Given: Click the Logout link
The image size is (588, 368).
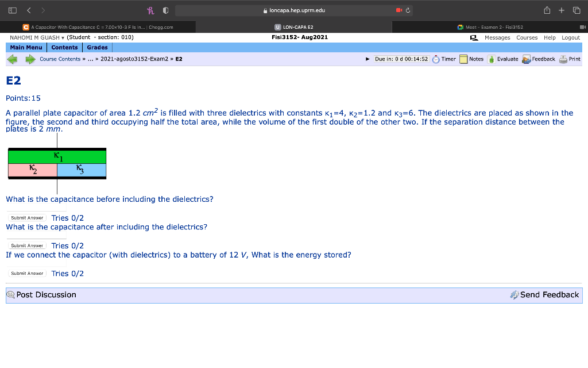Looking at the screenshot, I should 570,37.
